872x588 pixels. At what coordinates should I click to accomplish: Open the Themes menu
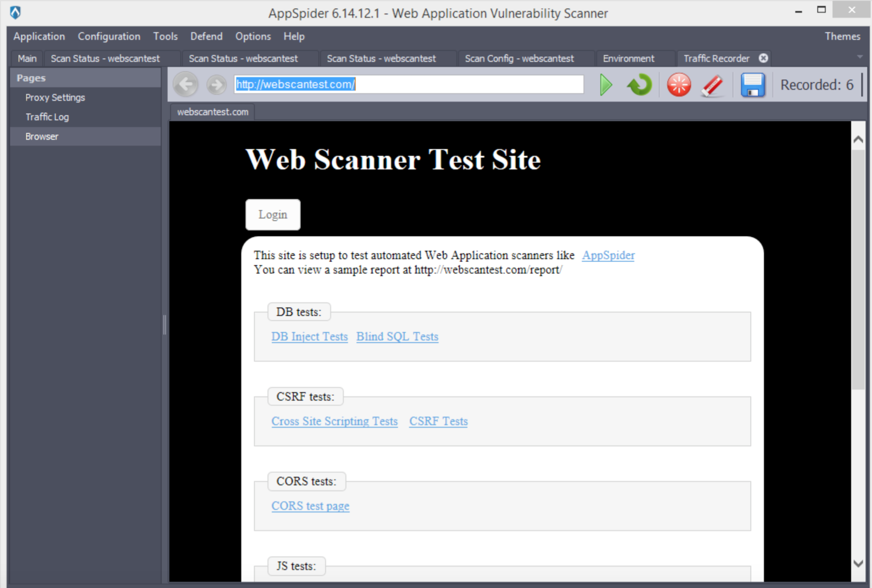(x=842, y=36)
